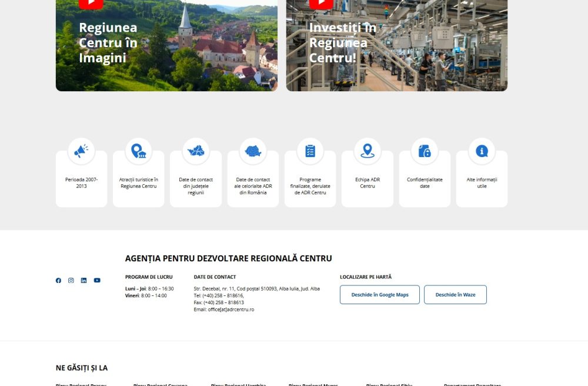This screenshot has width=588, height=386.
Task: Open the Alte informații utile link
Action: pos(482,183)
